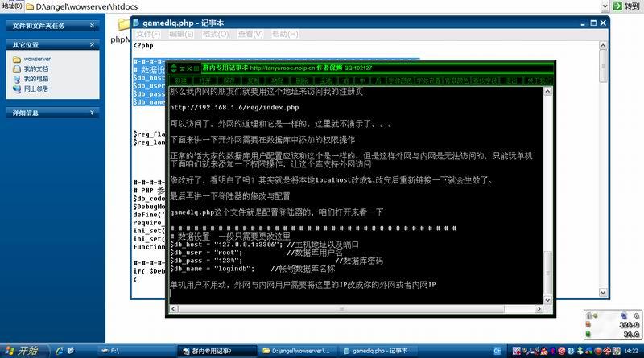Open 我的文档 from Other Places
Screen dimensions: 644x358
tap(35, 69)
